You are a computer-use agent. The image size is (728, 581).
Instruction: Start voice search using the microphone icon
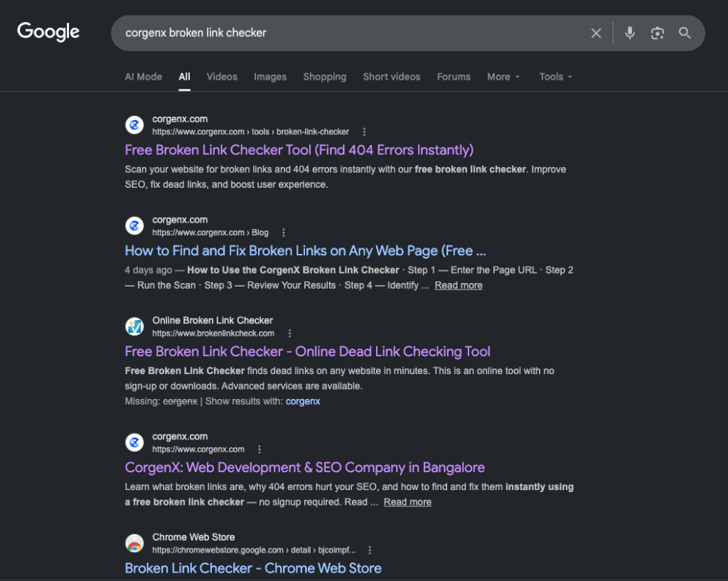(630, 33)
